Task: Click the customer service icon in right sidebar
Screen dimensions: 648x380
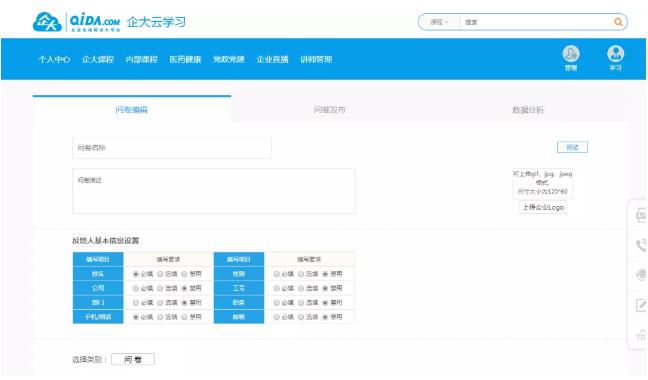Action: [641, 274]
